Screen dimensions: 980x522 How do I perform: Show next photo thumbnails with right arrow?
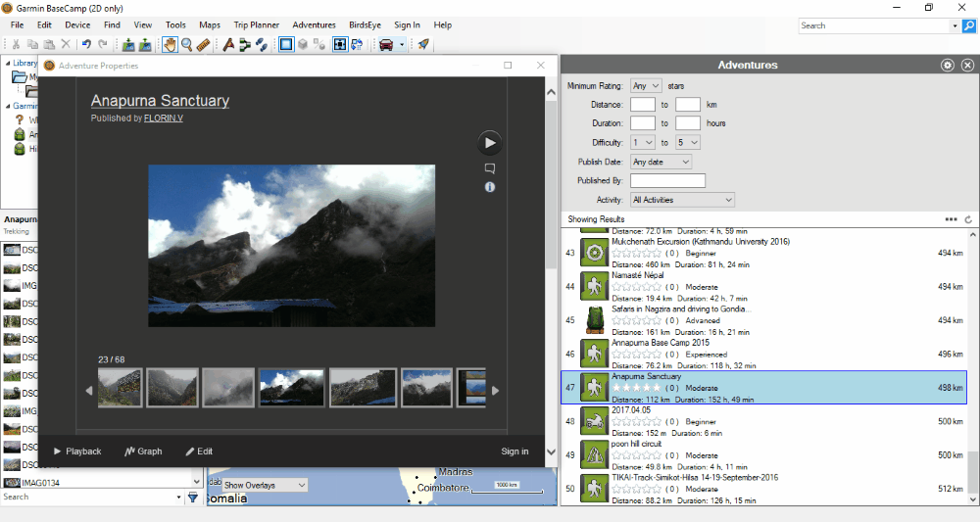coord(496,390)
